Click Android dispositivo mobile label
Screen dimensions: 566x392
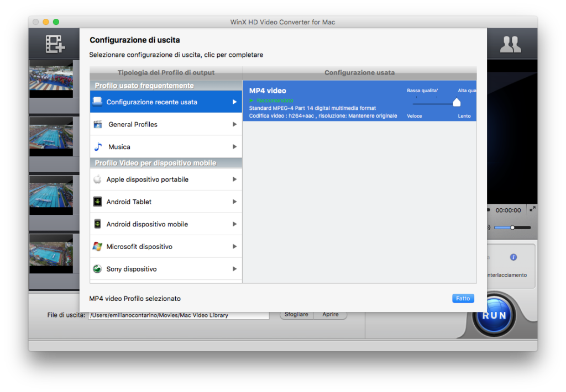tap(147, 224)
